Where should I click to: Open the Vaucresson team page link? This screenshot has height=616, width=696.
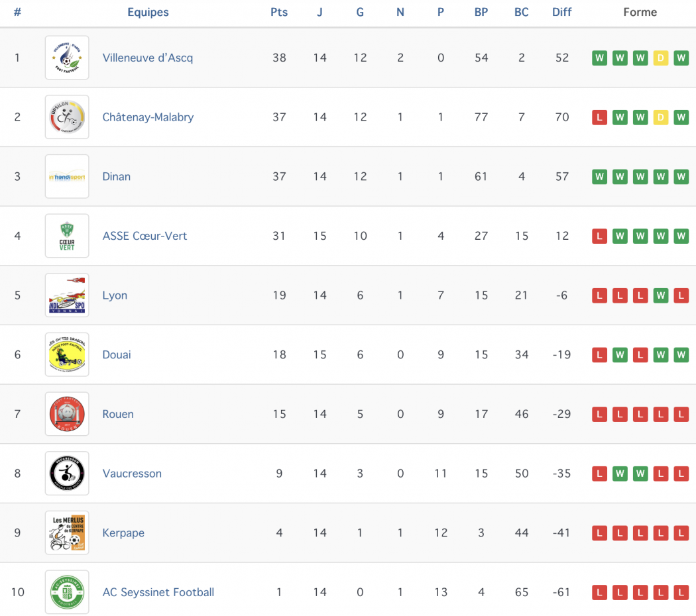coord(132,474)
